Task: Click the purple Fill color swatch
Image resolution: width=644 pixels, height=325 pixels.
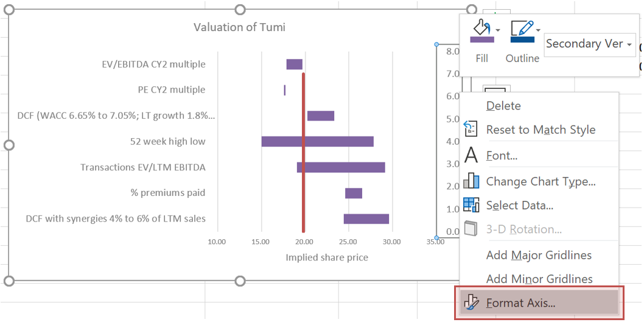Action: 481,40
